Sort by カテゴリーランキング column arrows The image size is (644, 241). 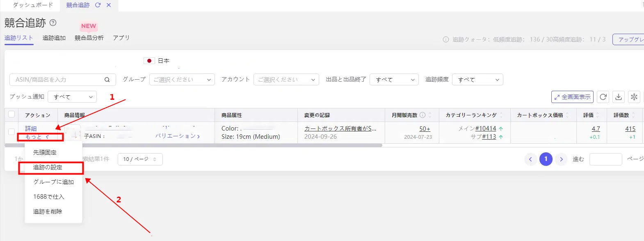(501, 115)
